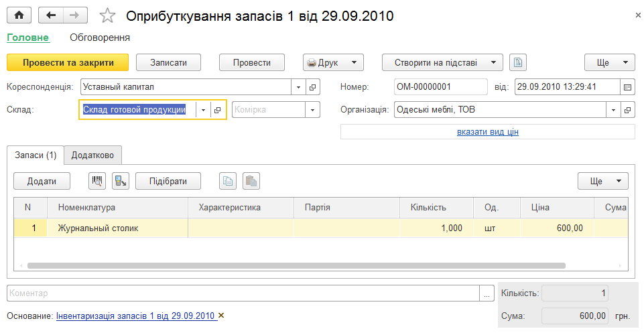Screen dimensions: 644x335
Task: Expand the Склад dropdown arrow
Action: [x=203, y=110]
